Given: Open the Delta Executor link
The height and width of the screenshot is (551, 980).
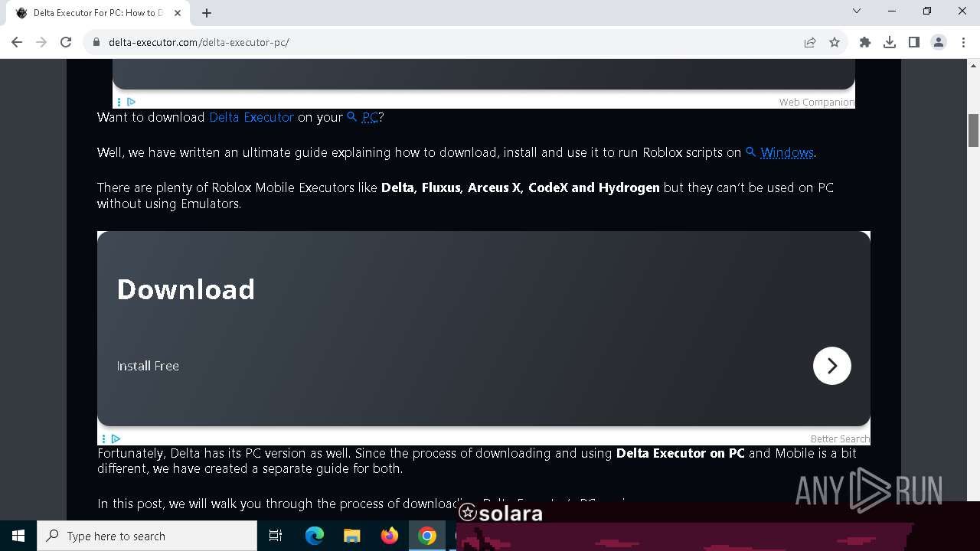Looking at the screenshot, I should (x=251, y=117).
